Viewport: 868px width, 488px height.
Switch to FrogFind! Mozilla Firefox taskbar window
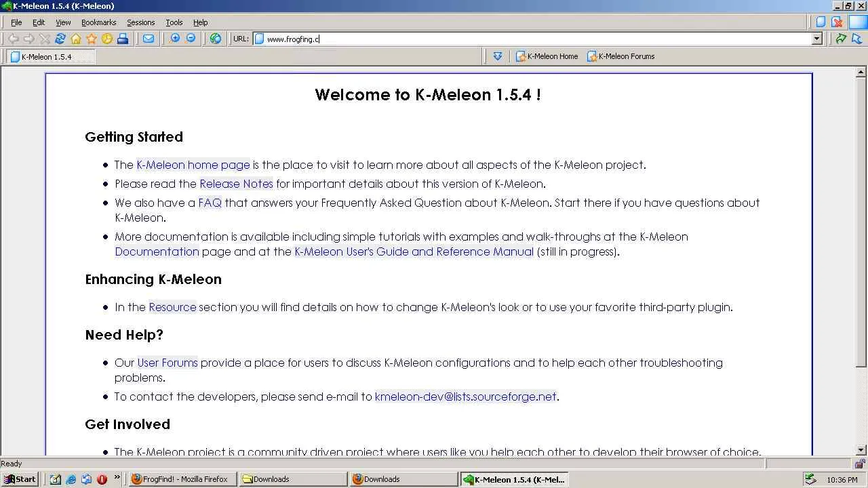pos(182,479)
